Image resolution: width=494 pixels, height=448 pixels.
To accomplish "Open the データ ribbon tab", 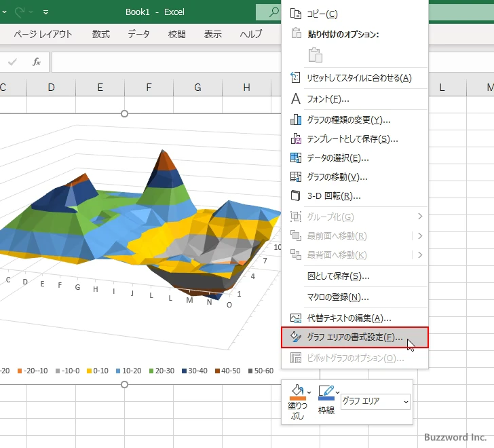I will pos(138,34).
